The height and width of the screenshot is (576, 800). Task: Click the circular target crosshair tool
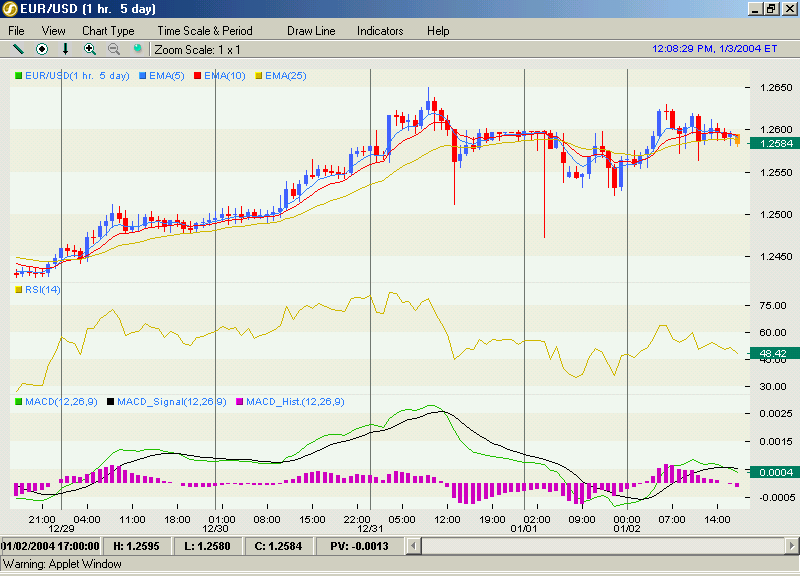pyautogui.click(x=42, y=49)
